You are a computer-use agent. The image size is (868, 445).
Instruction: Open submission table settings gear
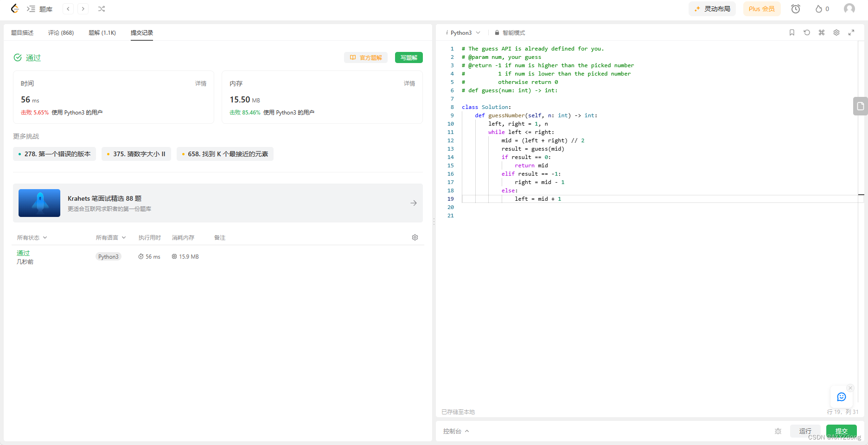[415, 237]
